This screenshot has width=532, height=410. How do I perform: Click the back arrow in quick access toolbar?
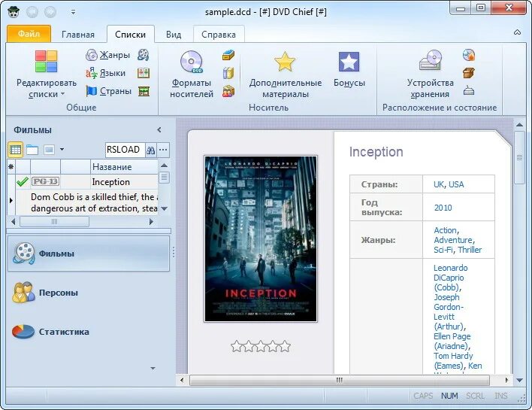coord(32,12)
